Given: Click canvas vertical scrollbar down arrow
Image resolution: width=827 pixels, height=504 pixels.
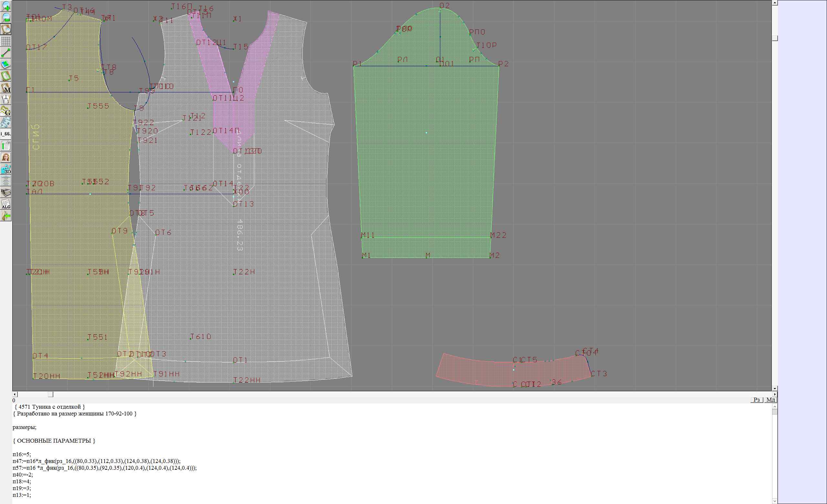Looking at the screenshot, I should coord(775,388).
